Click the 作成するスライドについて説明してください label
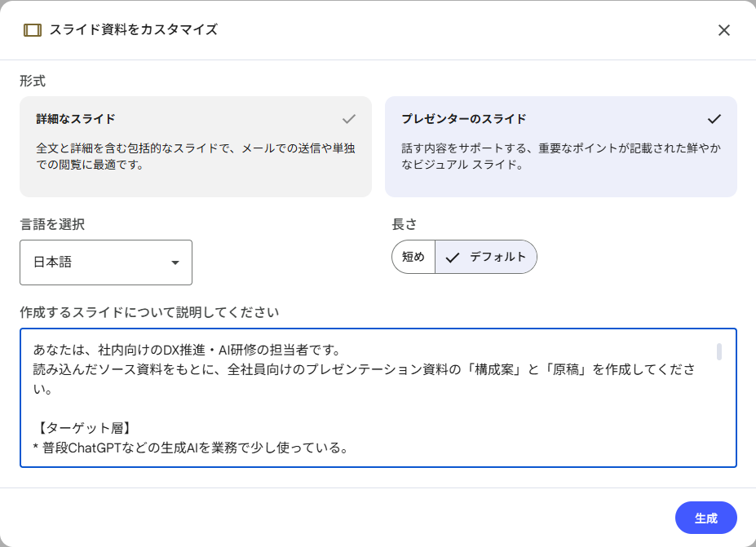Viewport: 756px width, 547px height. click(x=149, y=312)
